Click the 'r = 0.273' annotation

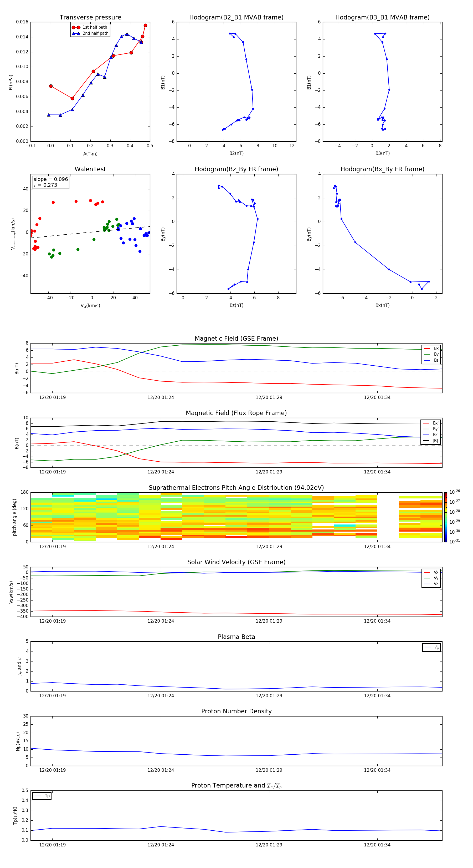coord(45,185)
